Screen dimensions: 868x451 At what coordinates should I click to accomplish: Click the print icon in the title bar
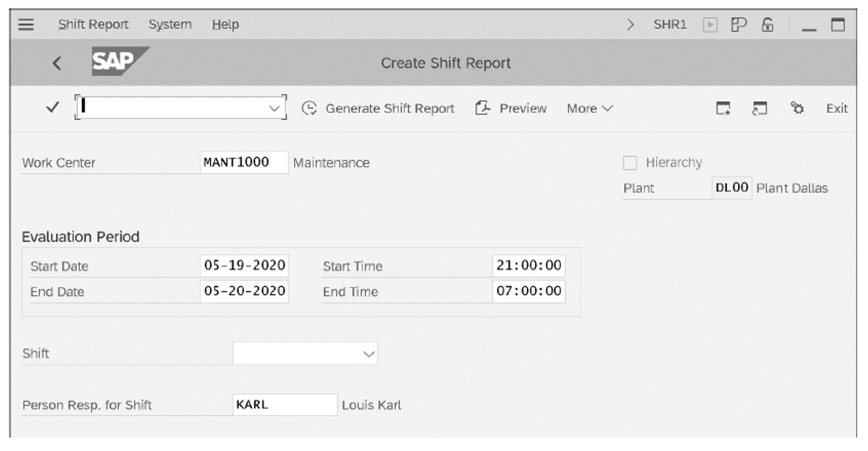coord(739,24)
